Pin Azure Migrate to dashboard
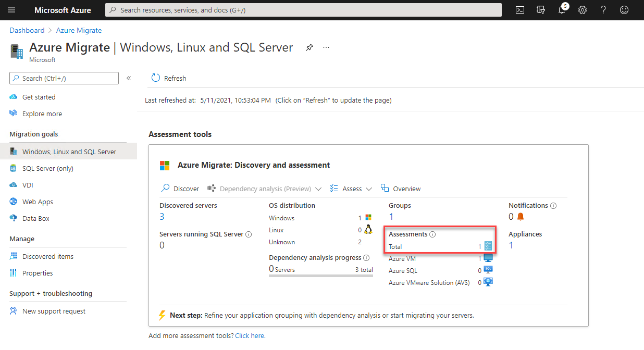644x350 pixels. point(309,47)
